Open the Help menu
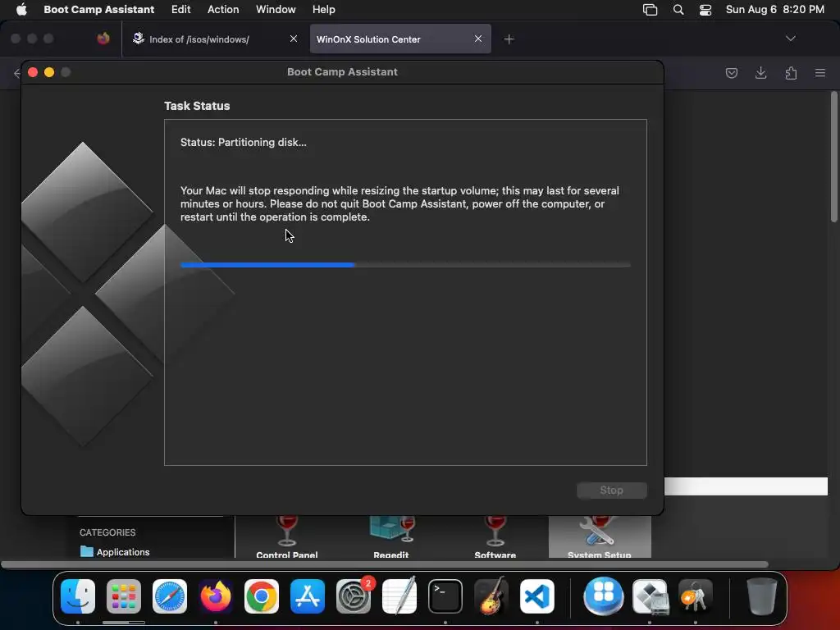This screenshot has width=840, height=630. coord(323,10)
